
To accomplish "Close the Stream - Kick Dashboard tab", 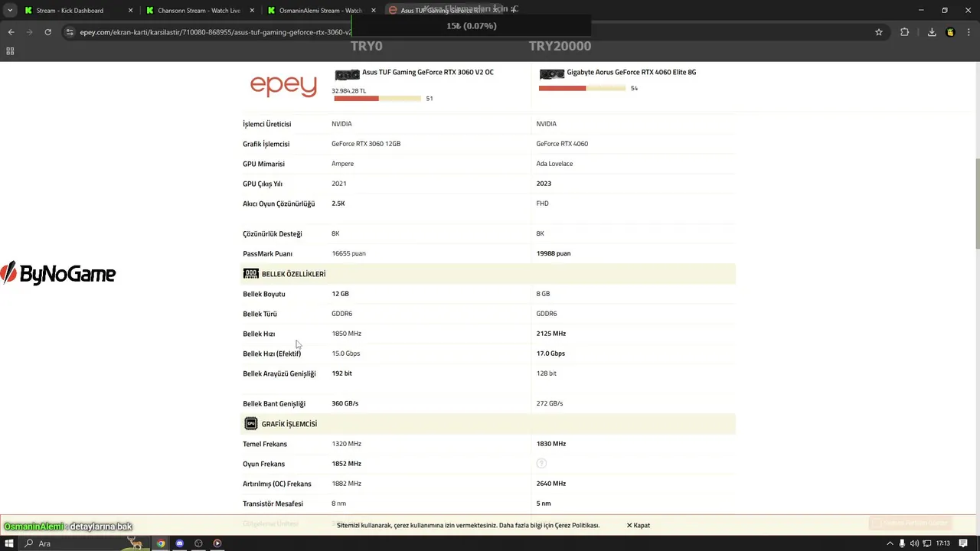I will tap(130, 11).
